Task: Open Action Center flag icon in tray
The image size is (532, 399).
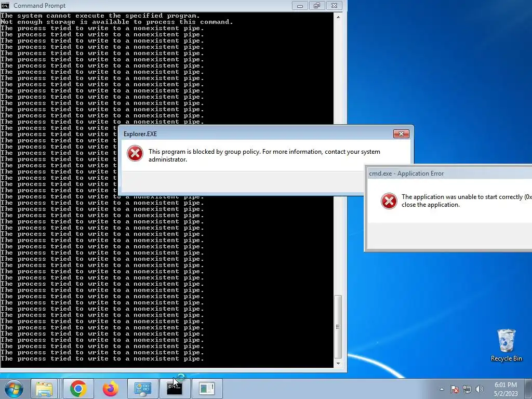Action: (x=455, y=389)
